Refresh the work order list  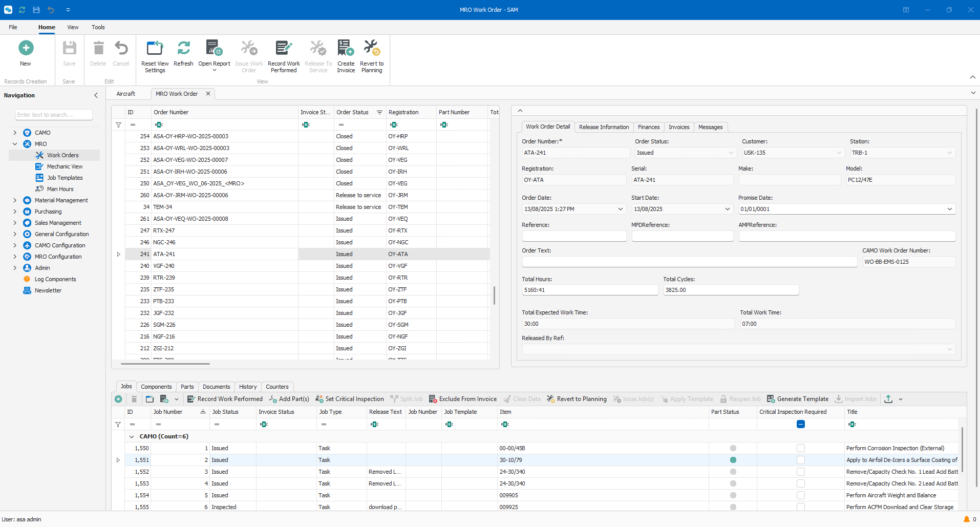pos(183,48)
